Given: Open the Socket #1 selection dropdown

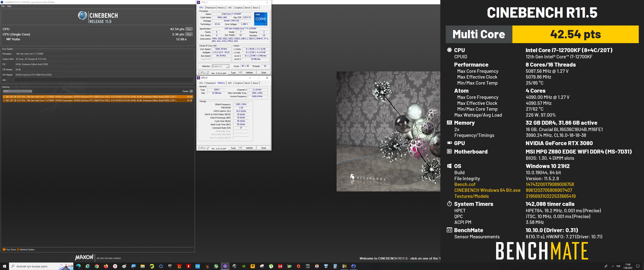Looking at the screenshot, I should tap(221, 66).
